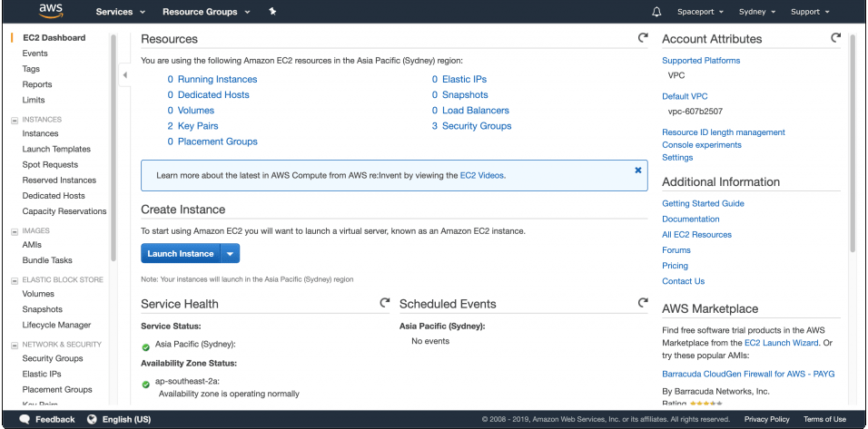Open Spot Requests in sidebar

(x=50, y=164)
